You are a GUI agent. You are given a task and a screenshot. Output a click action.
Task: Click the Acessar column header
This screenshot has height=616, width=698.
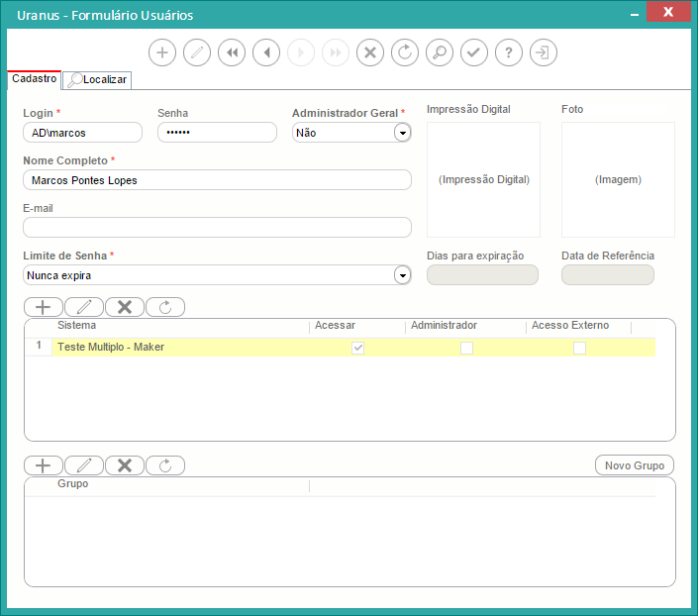[336, 325]
